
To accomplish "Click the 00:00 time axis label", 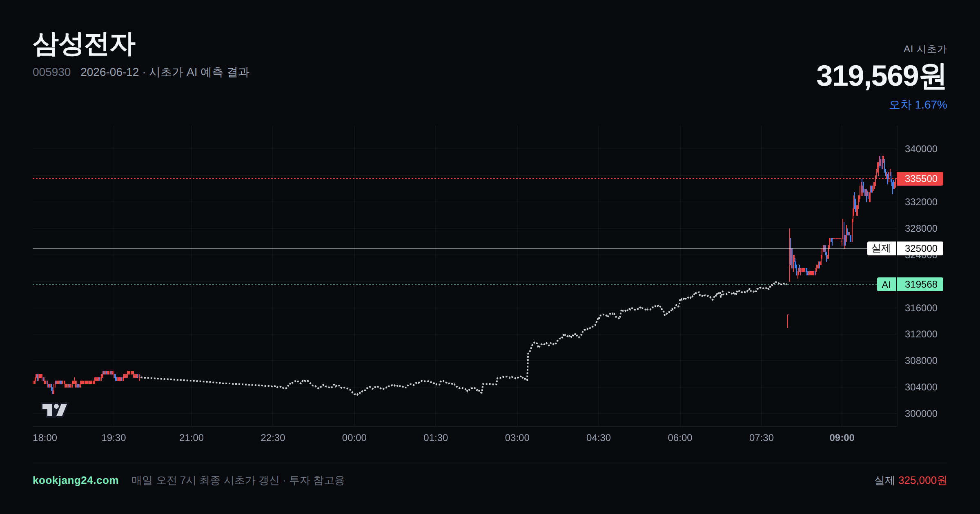I will [354, 438].
